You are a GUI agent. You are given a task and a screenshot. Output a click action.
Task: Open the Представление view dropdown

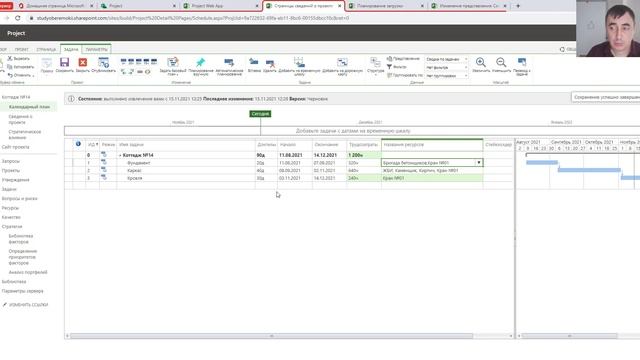[x=447, y=59]
